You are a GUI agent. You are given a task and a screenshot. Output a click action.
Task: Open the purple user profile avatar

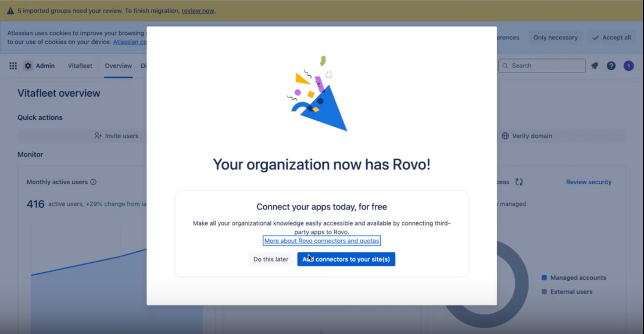[628, 66]
